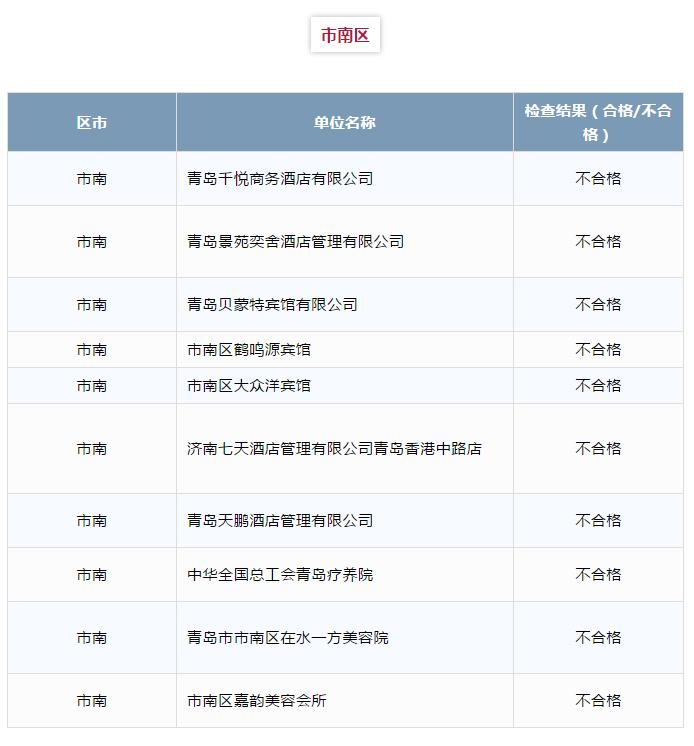This screenshot has width=694, height=746.
Task: Select the 单位名称 column header
Action: point(345,122)
